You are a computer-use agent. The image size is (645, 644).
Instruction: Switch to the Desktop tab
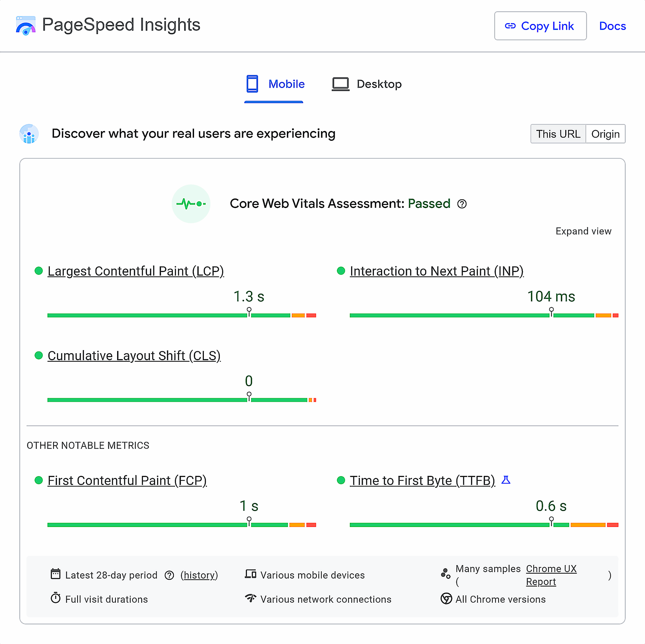pos(366,84)
